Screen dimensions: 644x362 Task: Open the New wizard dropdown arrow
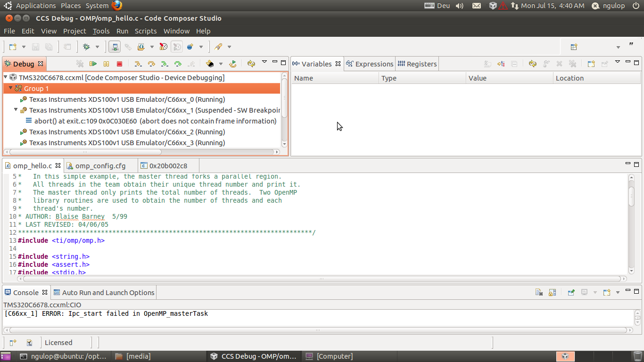point(24,47)
